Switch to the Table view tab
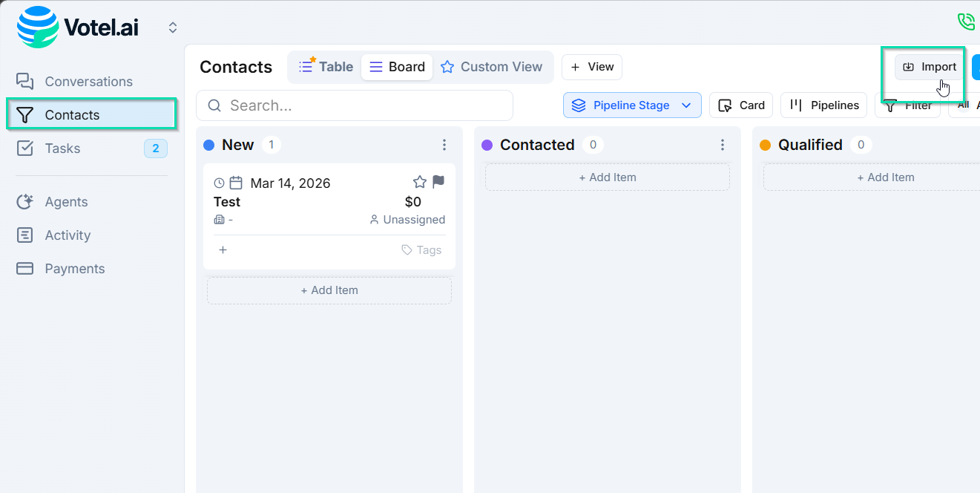 [325, 66]
